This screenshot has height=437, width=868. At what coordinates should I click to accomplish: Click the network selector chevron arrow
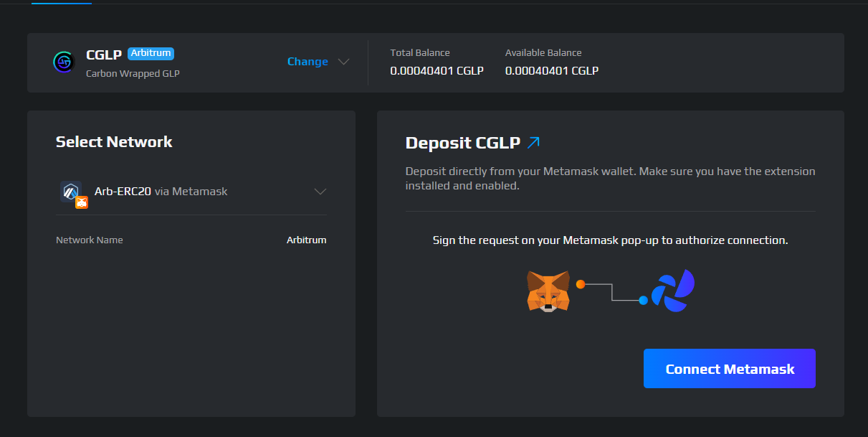pyautogui.click(x=320, y=192)
